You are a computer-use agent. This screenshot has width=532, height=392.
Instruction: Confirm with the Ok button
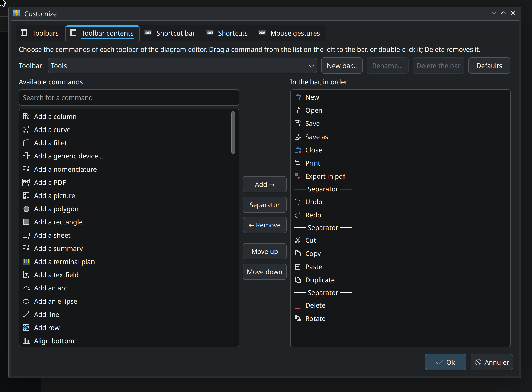click(x=445, y=362)
